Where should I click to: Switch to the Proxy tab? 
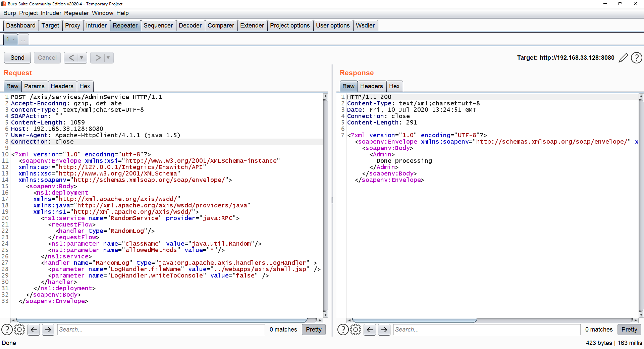coord(72,26)
